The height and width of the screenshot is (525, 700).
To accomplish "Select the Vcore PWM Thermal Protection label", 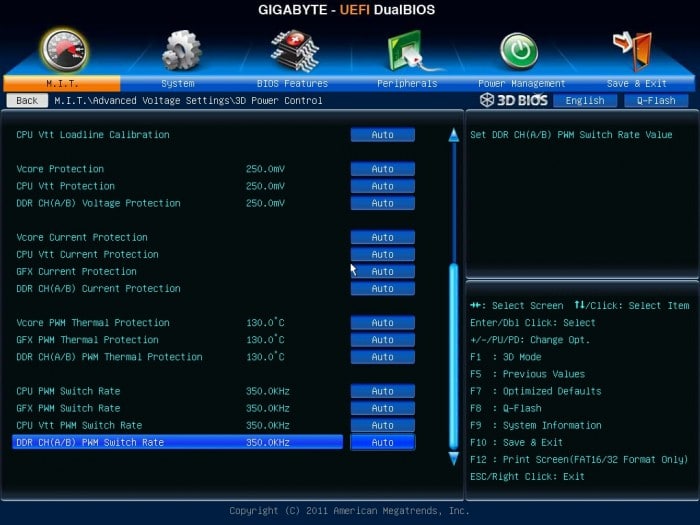I will [x=93, y=323].
